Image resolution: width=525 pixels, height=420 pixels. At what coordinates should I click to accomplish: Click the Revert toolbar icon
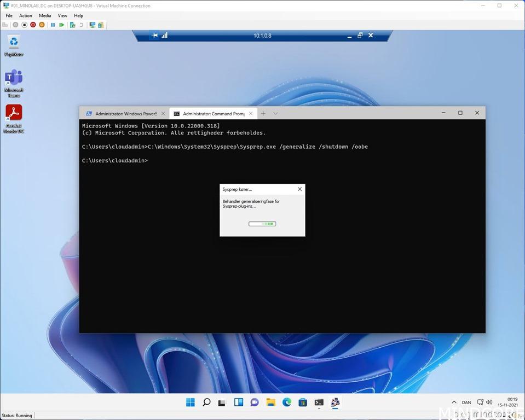pos(82,25)
